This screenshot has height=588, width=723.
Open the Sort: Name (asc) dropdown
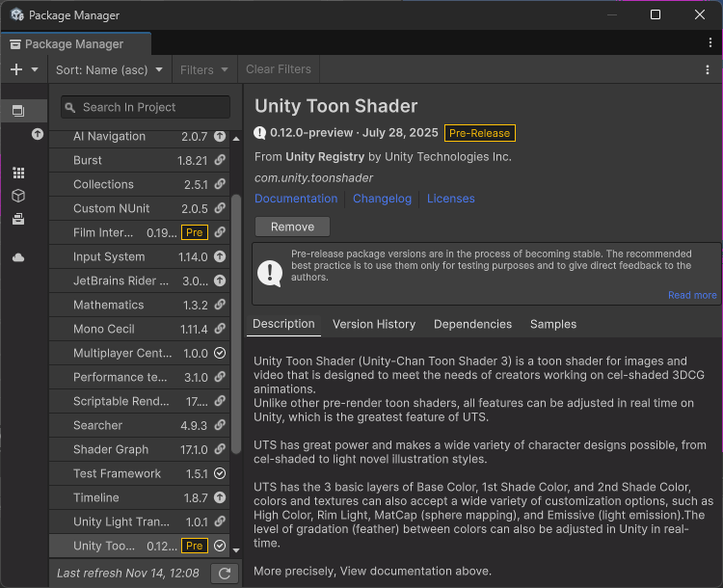[109, 69]
